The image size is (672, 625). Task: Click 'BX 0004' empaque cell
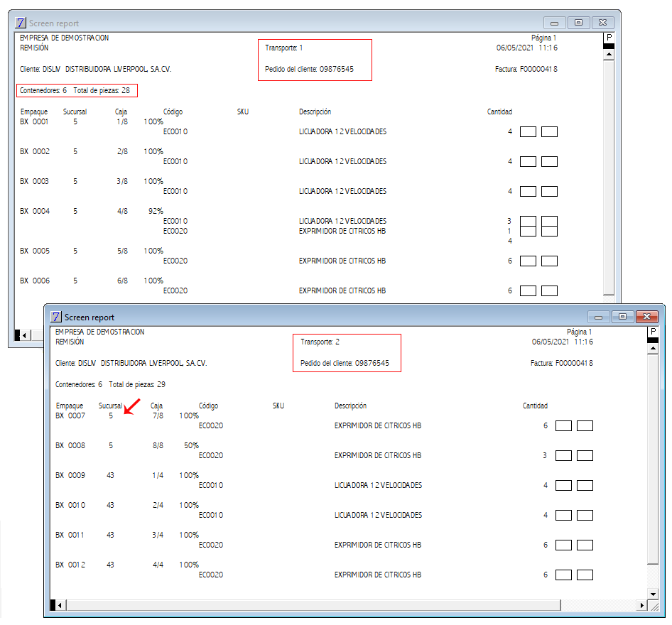click(x=35, y=211)
